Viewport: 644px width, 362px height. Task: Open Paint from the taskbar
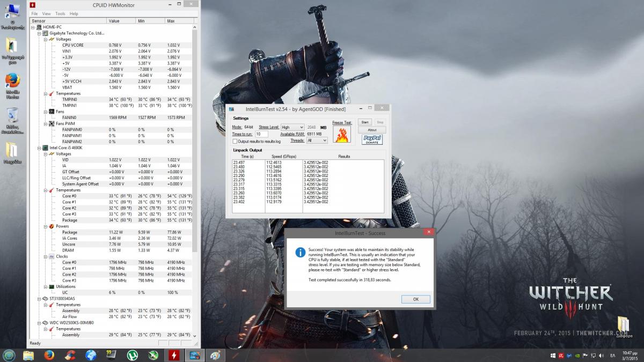215,355
